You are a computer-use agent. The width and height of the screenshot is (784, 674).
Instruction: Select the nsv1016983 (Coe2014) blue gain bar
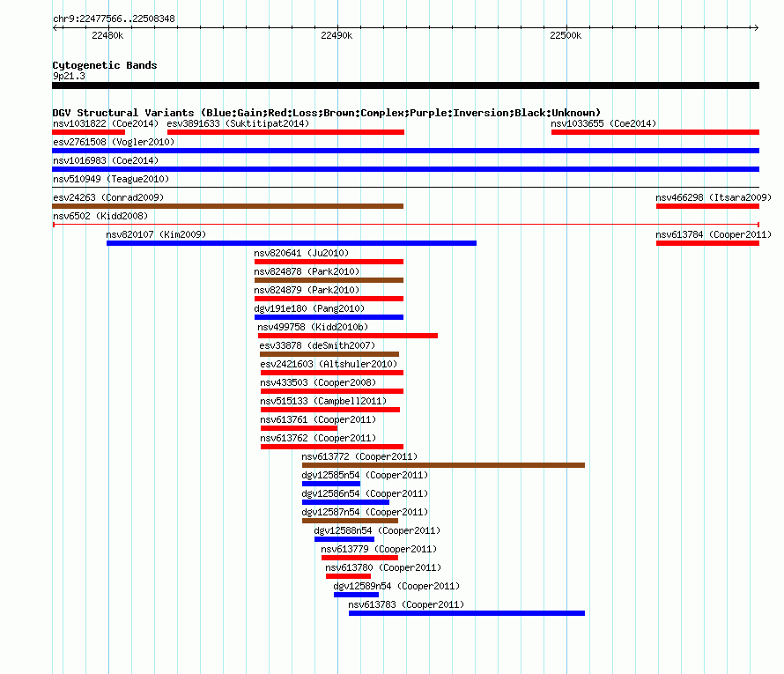coord(405,169)
